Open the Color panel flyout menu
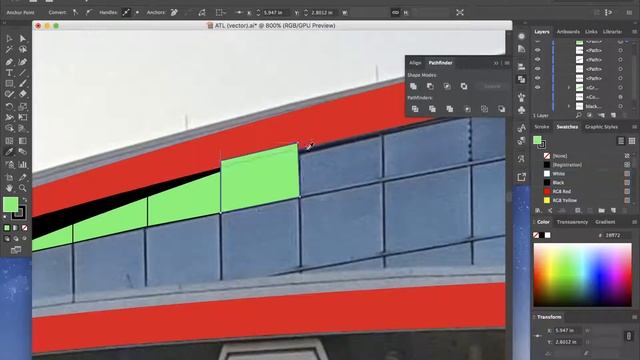The width and height of the screenshot is (640, 360). 634,222
